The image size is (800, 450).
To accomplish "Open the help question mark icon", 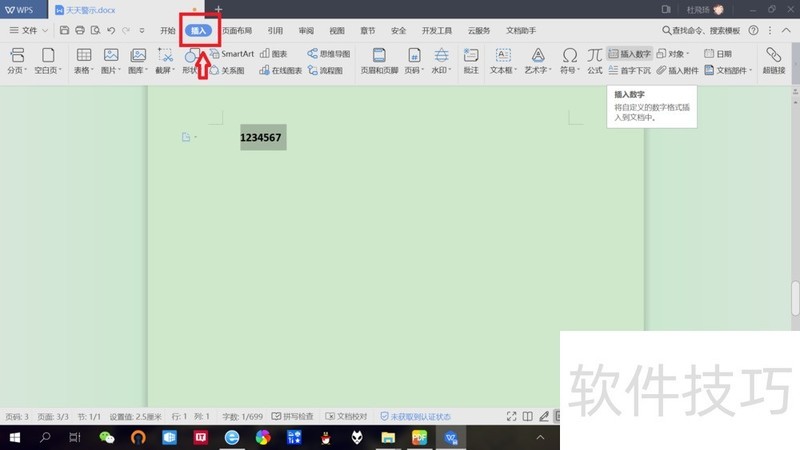I will (753, 31).
